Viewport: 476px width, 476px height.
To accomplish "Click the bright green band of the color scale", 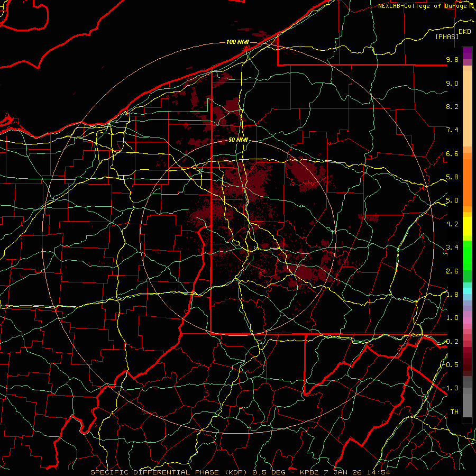I will tap(467, 255).
